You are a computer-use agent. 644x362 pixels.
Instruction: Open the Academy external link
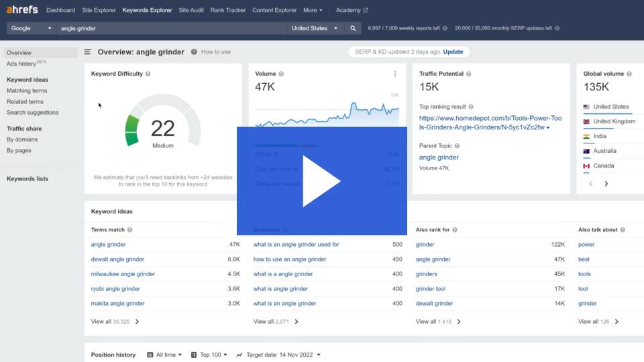tap(352, 10)
